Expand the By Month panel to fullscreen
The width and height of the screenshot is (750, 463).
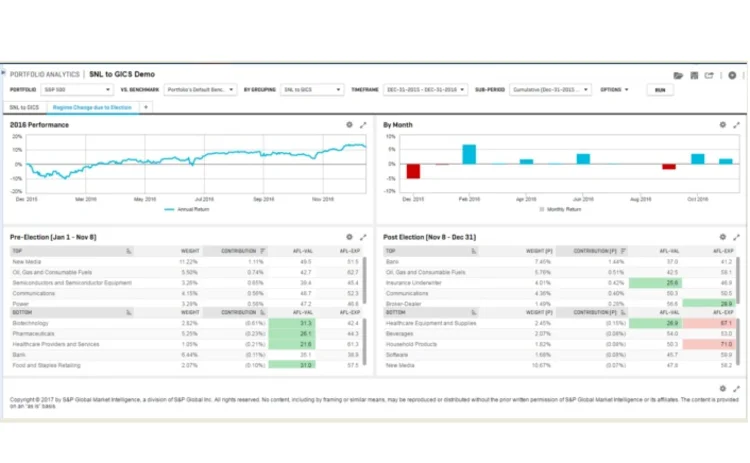point(736,125)
